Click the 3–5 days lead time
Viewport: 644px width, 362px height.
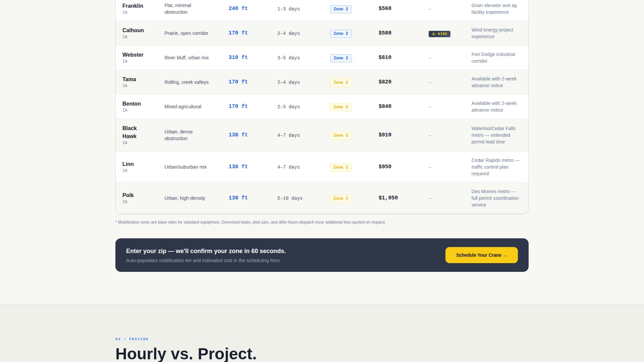tap(288, 58)
